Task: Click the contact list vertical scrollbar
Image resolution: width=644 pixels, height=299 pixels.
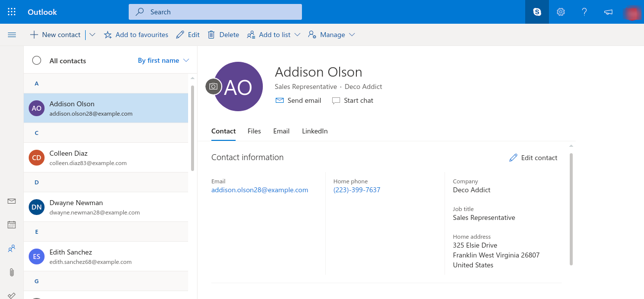Action: click(x=192, y=128)
